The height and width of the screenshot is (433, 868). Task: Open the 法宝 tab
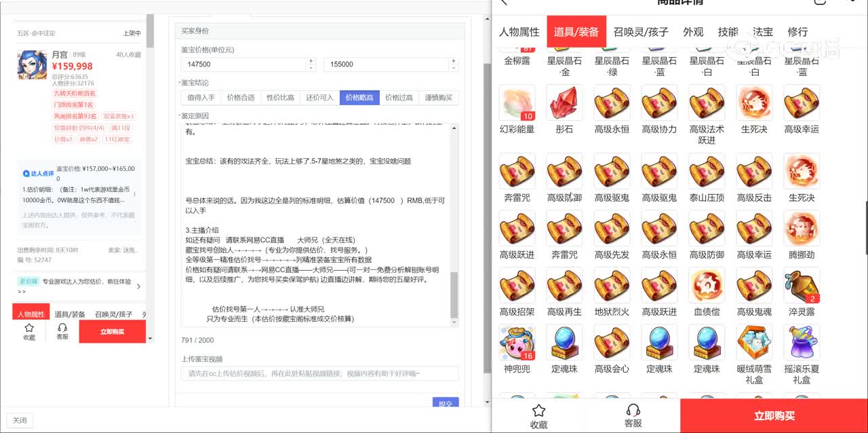pos(763,32)
